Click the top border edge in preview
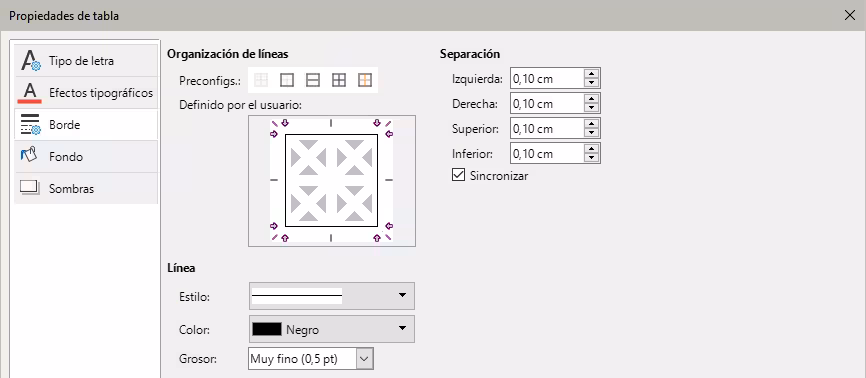Image resolution: width=866 pixels, height=378 pixels. pyautogui.click(x=331, y=134)
